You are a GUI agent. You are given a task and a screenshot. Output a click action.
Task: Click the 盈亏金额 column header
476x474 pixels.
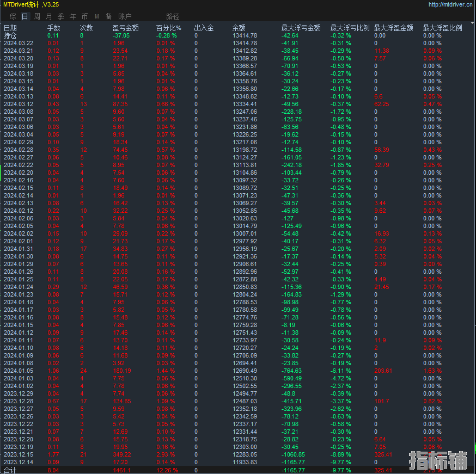coord(126,28)
